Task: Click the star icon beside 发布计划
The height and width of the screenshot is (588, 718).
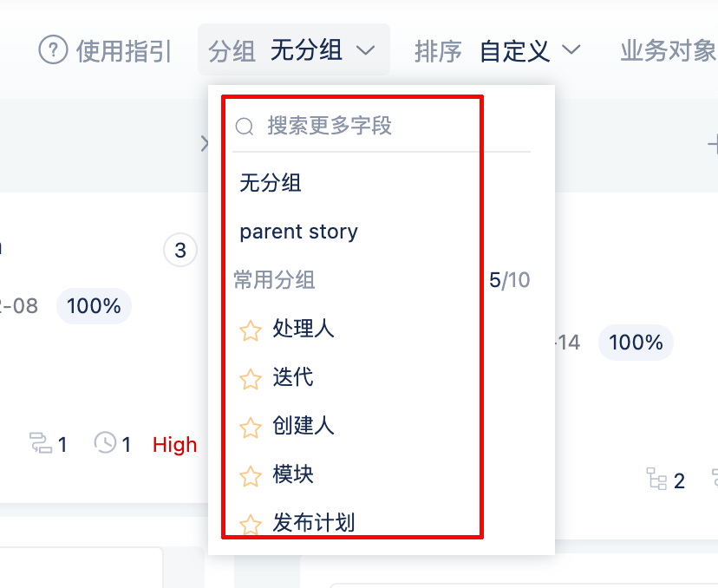Action: click(251, 524)
